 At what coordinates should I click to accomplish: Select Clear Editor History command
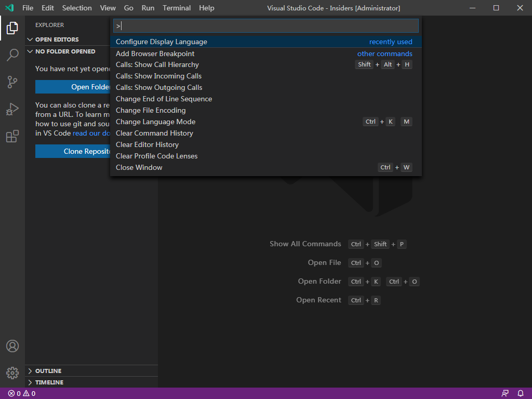[x=266, y=144]
